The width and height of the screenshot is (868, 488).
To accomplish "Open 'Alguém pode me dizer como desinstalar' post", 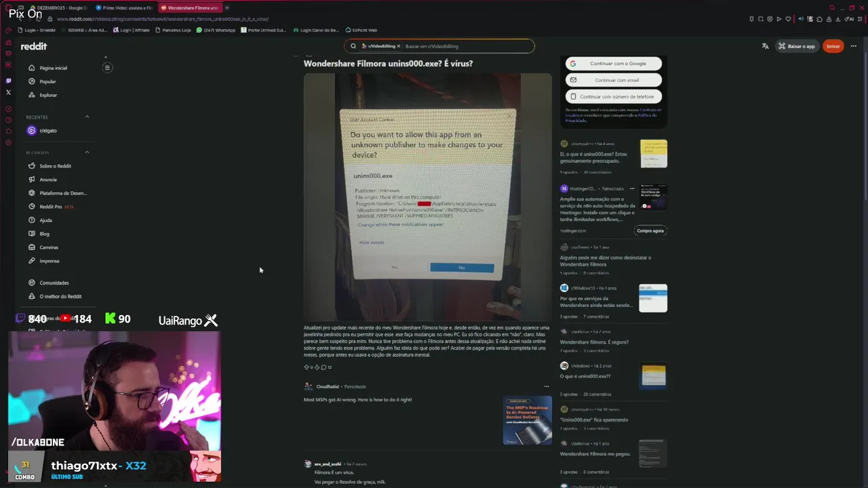I will click(606, 261).
